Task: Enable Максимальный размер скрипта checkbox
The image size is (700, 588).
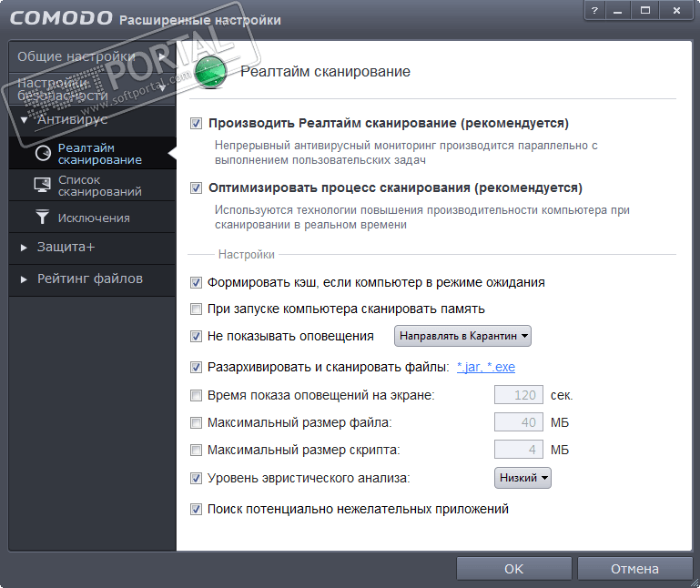Action: tap(196, 450)
